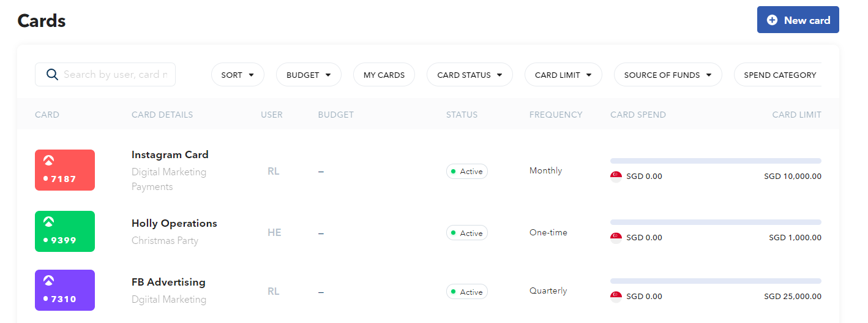Click Singapore flag icon on FB Advertising row
The width and height of the screenshot is (868, 323).
616,297
